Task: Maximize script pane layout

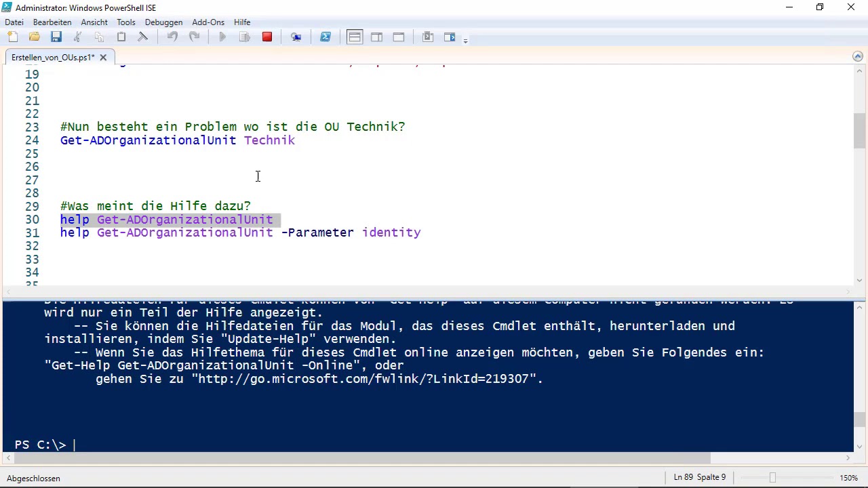Action: point(399,37)
